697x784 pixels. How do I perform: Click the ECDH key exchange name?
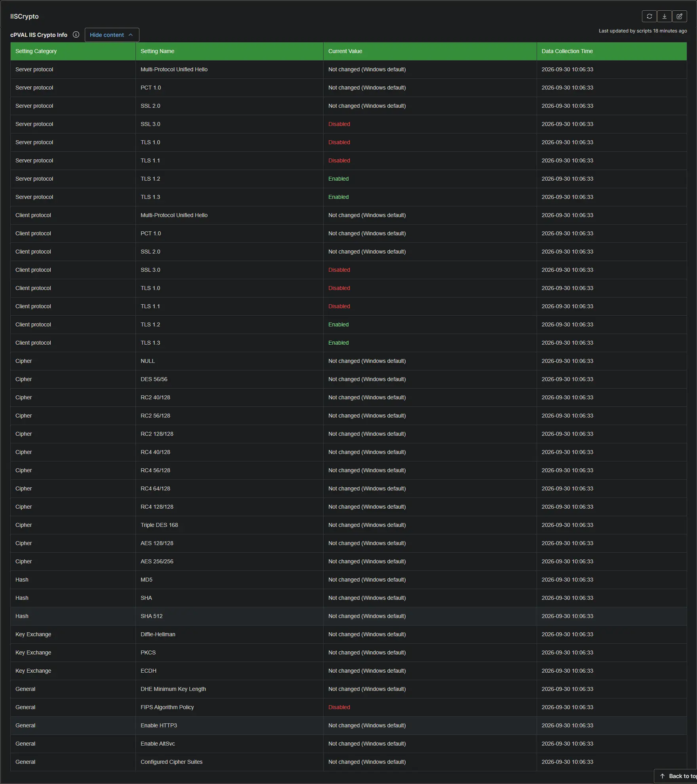tap(149, 671)
